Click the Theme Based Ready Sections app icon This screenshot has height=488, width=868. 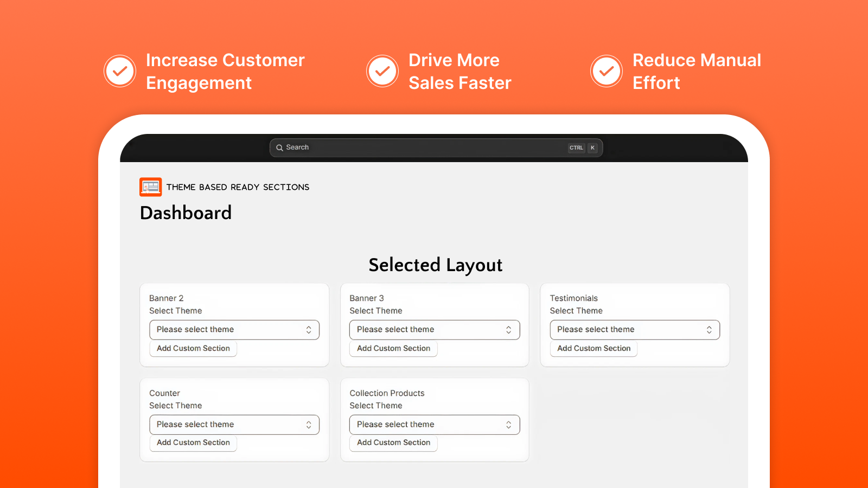[150, 187]
